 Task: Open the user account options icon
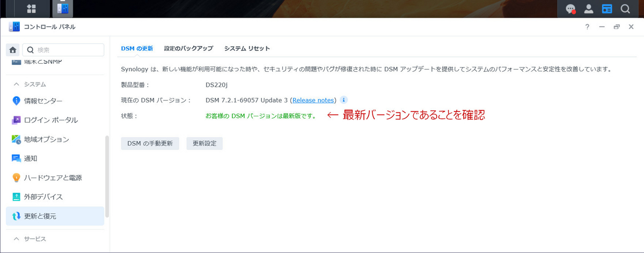pyautogui.click(x=589, y=9)
